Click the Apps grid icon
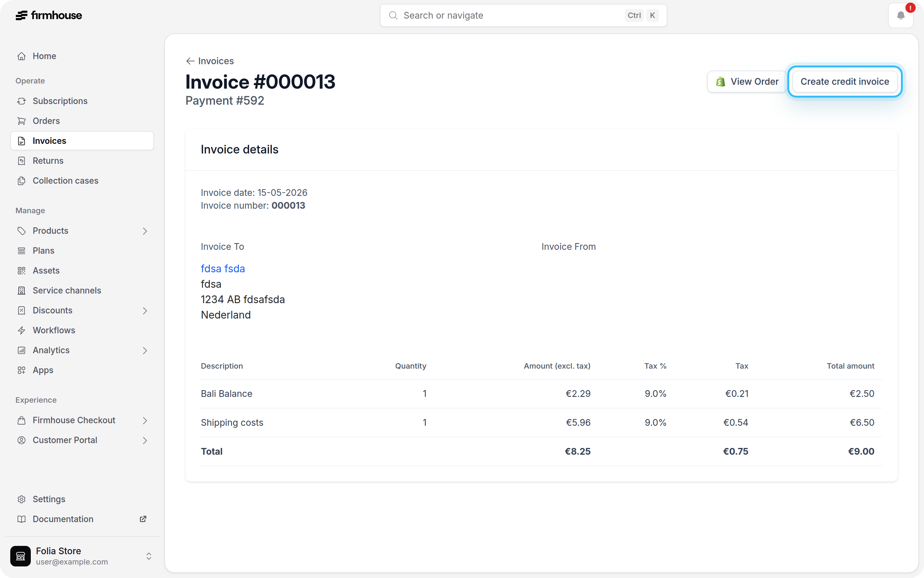This screenshot has width=924, height=578. 21,370
